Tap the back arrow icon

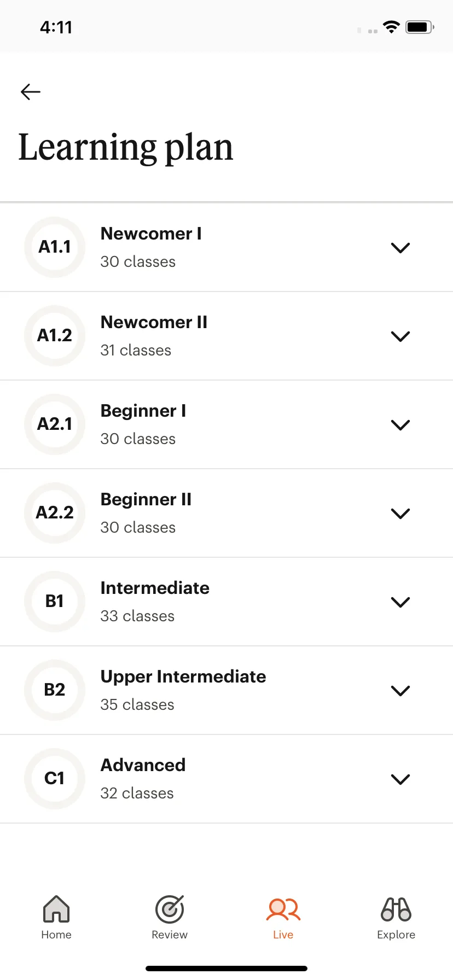point(31,92)
